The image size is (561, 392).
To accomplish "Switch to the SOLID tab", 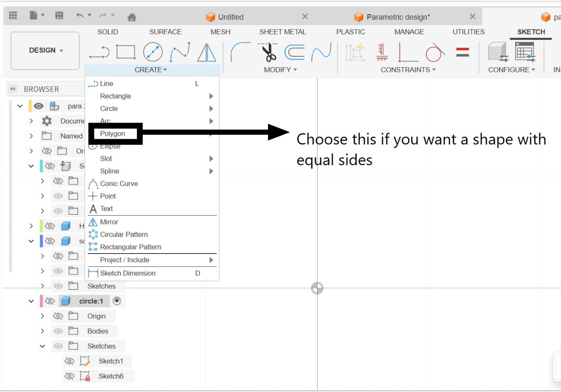I will point(107,32).
